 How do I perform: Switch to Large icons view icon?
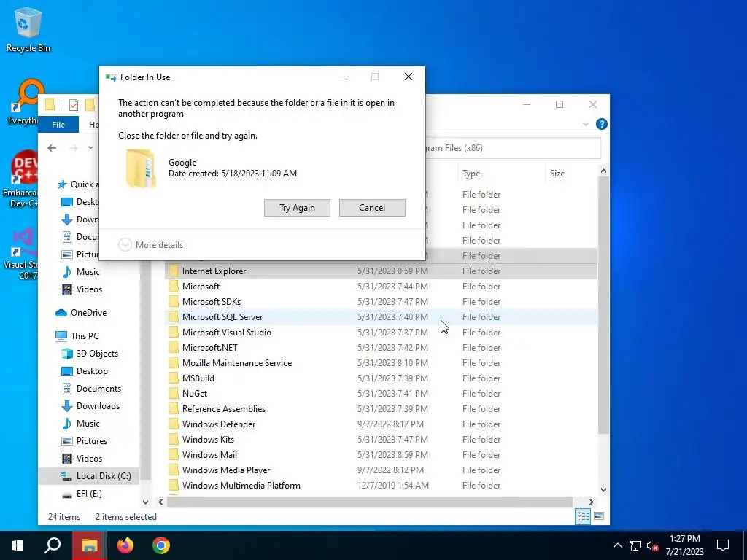pyautogui.click(x=599, y=516)
